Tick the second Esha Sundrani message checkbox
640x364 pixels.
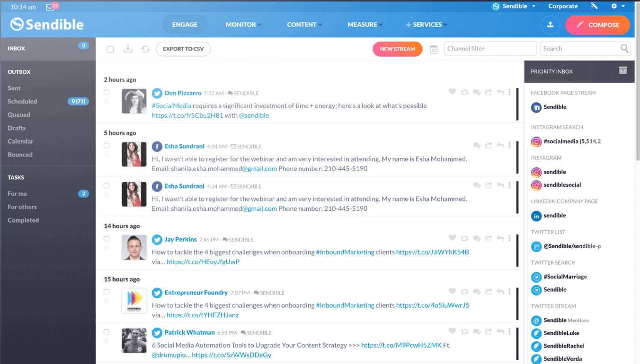point(107,185)
